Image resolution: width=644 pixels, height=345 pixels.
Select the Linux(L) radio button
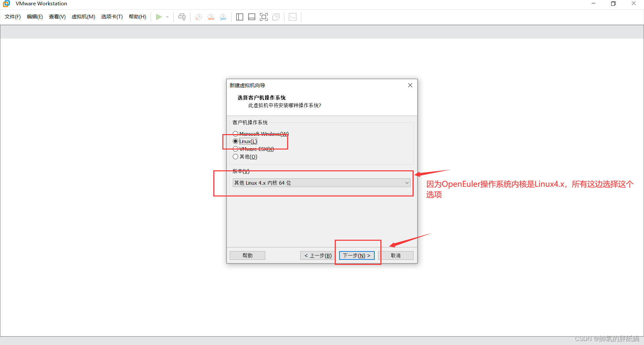(235, 141)
